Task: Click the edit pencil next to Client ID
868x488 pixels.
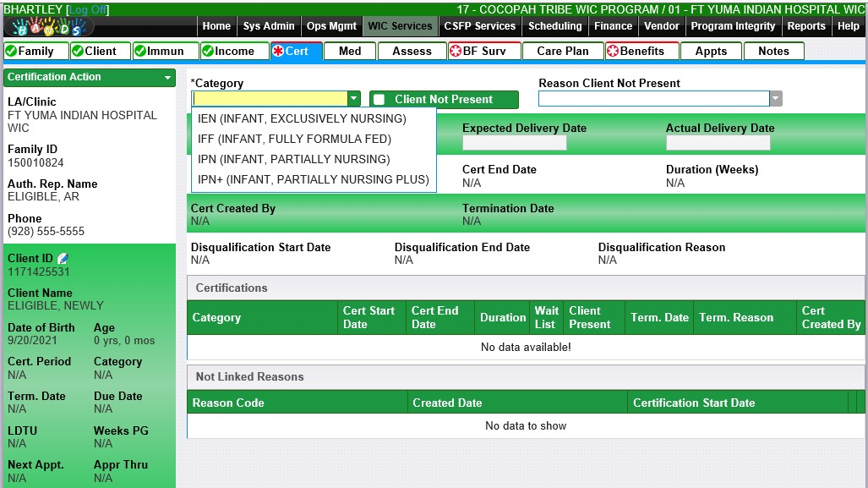Action: pos(63,259)
